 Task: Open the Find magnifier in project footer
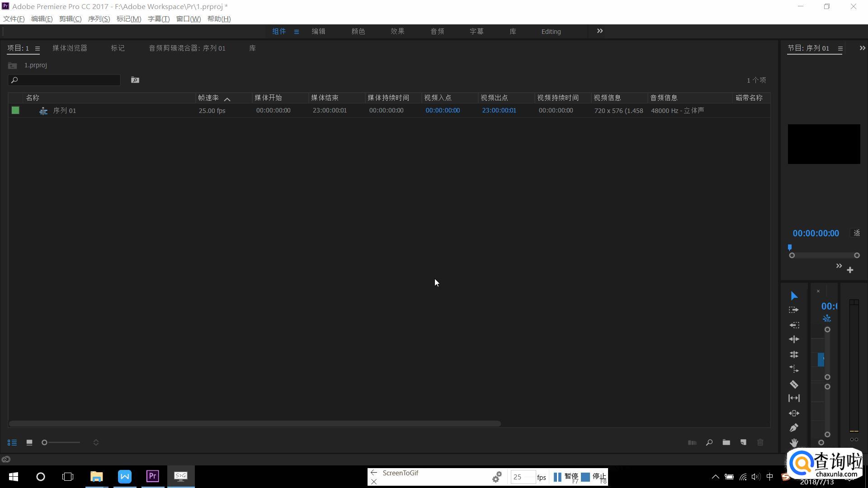point(709,442)
